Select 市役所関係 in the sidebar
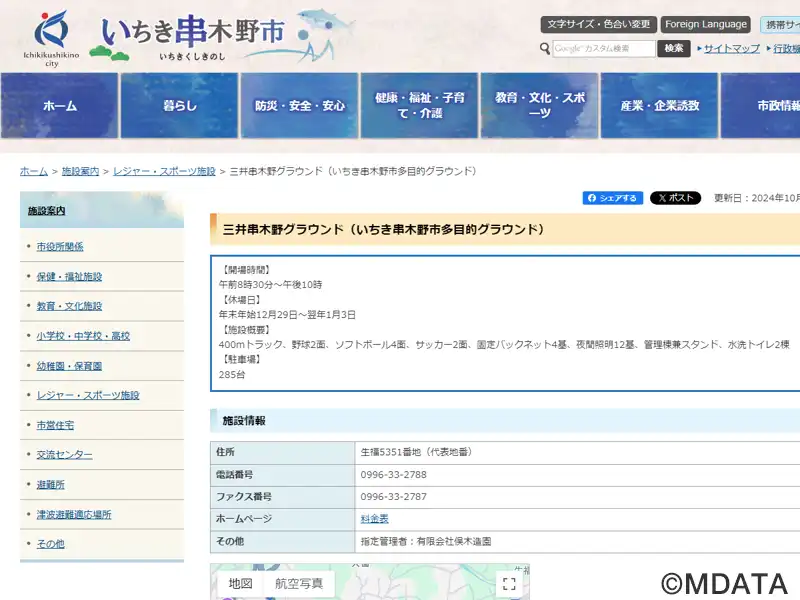The image size is (800, 600). [x=60, y=247]
